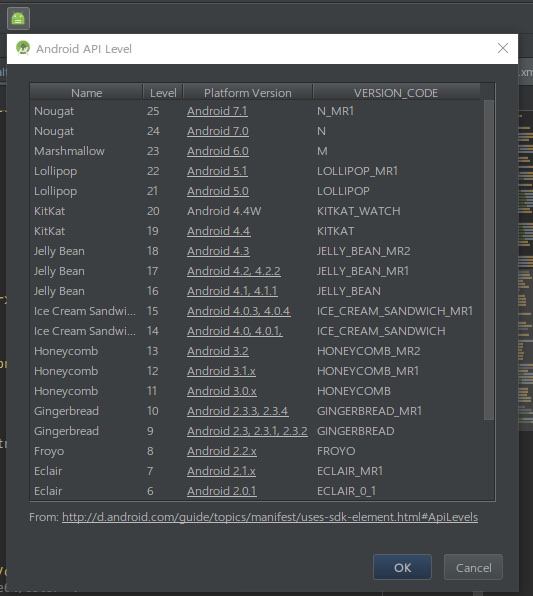Image resolution: width=533 pixels, height=596 pixels.
Task: Open the Android 7.1 platform link
Action: (217, 111)
